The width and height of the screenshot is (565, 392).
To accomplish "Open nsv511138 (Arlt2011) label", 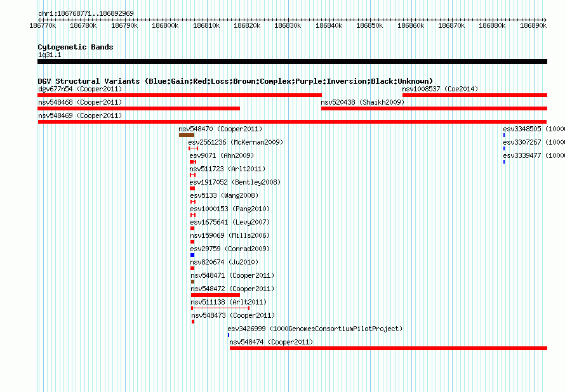I will [229, 302].
